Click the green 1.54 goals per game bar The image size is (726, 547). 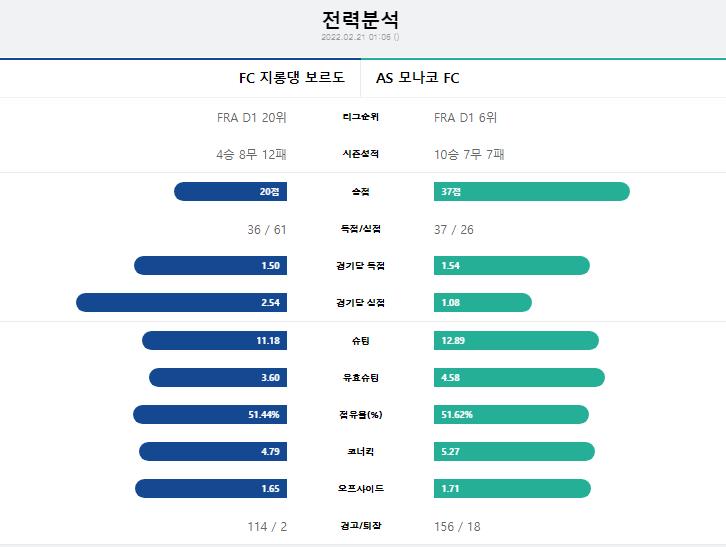[x=512, y=265]
